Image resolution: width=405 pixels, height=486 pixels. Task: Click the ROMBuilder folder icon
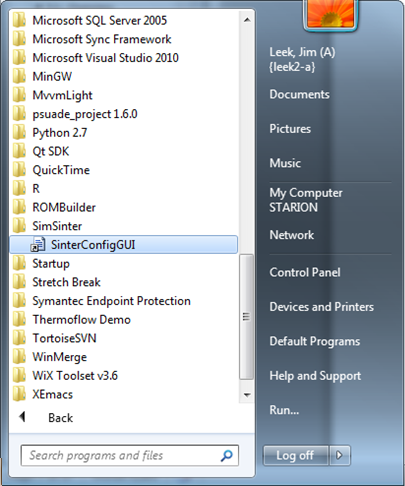pyautogui.click(x=19, y=207)
